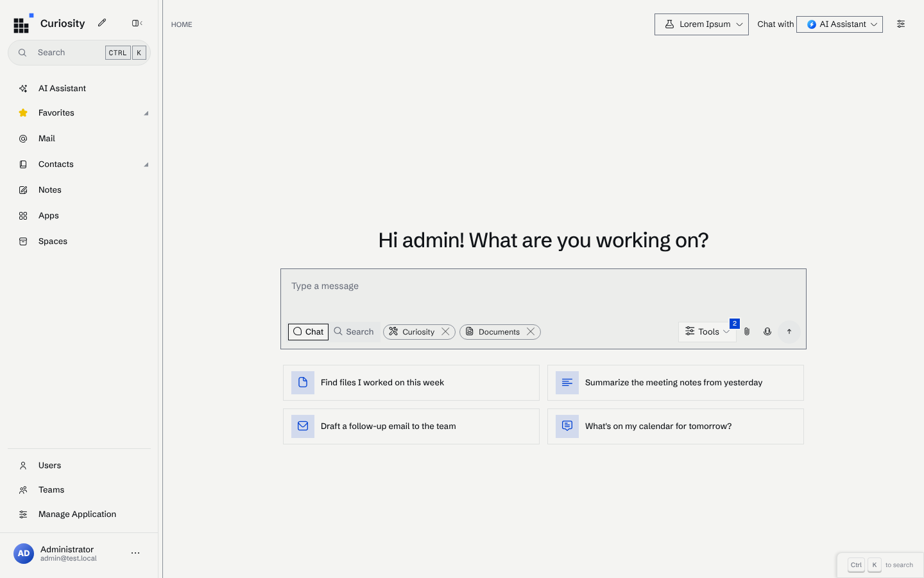This screenshot has height=578, width=924.
Task: Open chat settings sliders icon at top right
Action: (901, 24)
